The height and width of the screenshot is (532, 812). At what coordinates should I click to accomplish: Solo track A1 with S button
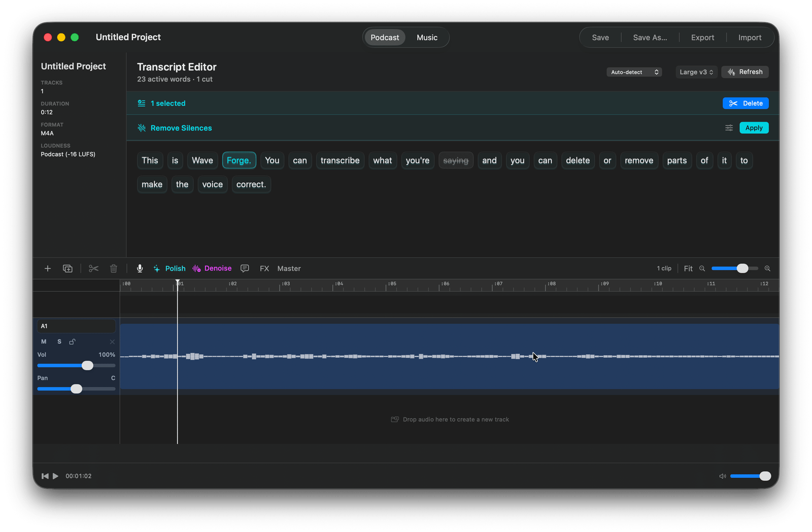point(59,342)
